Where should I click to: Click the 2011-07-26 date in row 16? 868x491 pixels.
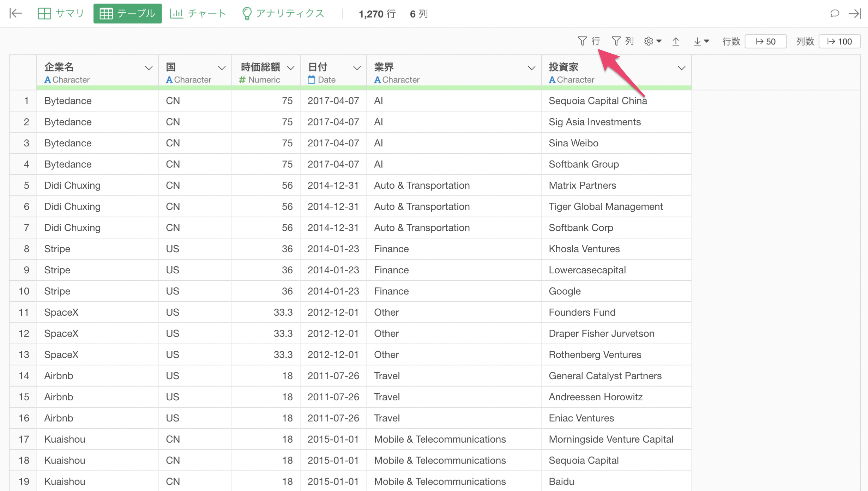(x=333, y=418)
